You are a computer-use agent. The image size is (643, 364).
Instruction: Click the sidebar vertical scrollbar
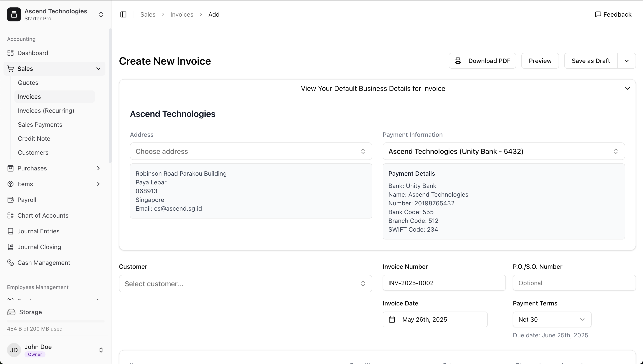[x=110, y=95]
